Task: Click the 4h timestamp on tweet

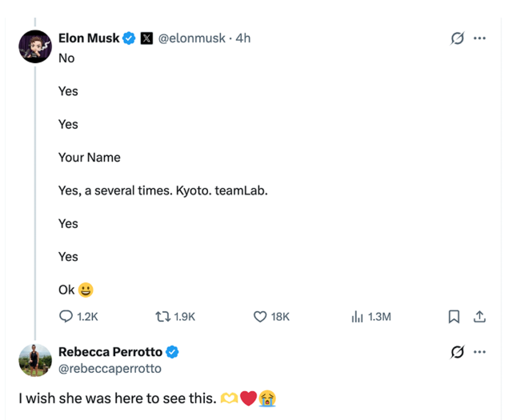Action: 243,38
